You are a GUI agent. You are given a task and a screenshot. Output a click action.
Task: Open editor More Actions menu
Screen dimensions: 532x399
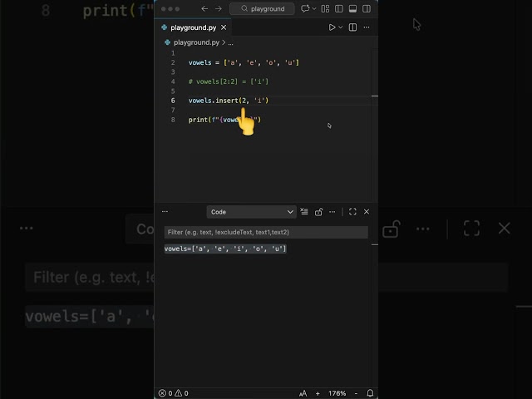pyautogui.click(x=367, y=27)
